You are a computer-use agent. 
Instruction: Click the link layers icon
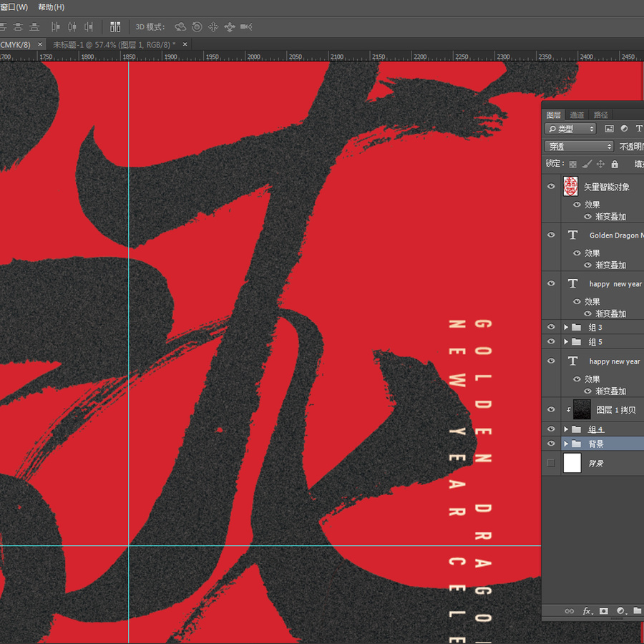pos(570,611)
